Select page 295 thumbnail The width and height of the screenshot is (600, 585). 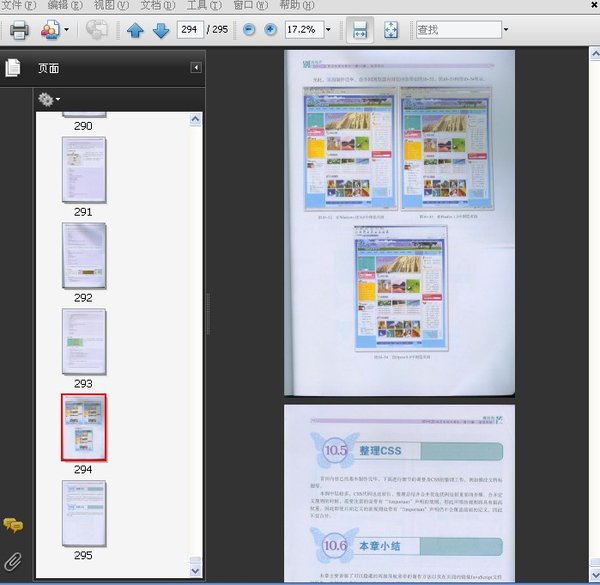coord(83,513)
